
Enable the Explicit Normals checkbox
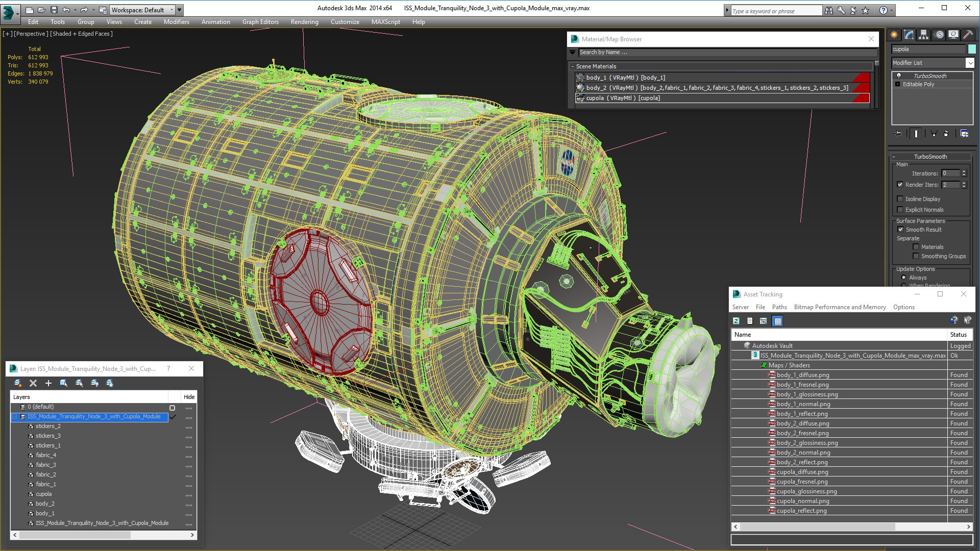[900, 210]
